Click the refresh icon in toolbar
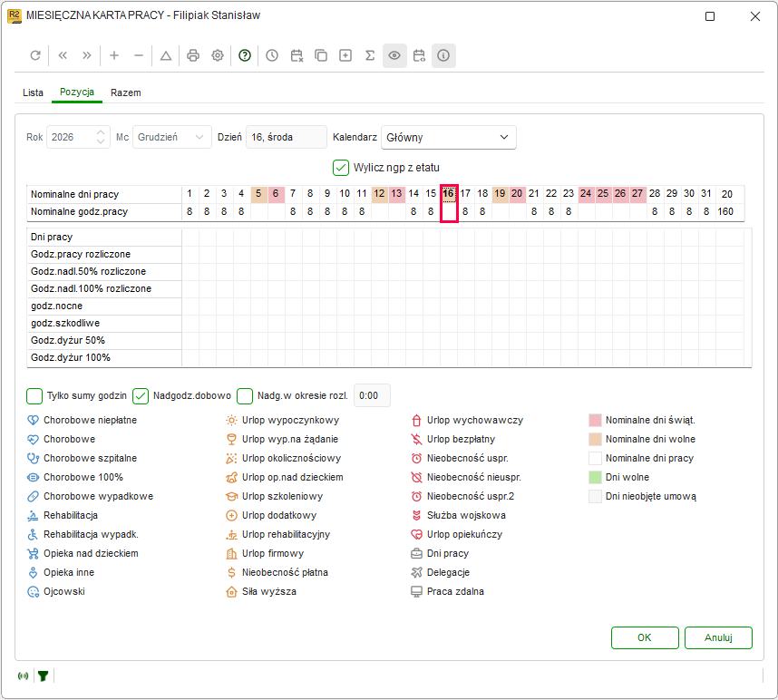The height and width of the screenshot is (700, 778). pos(35,55)
